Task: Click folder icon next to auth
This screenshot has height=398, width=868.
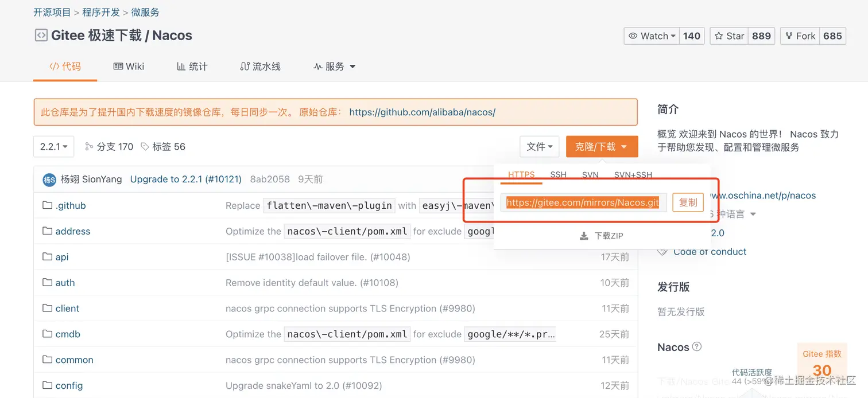Action: pos(47,283)
